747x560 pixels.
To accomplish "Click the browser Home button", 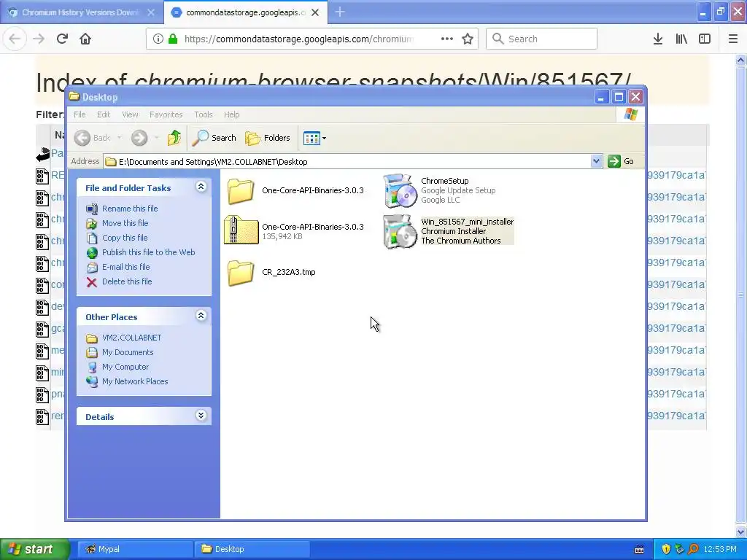I will click(85, 39).
